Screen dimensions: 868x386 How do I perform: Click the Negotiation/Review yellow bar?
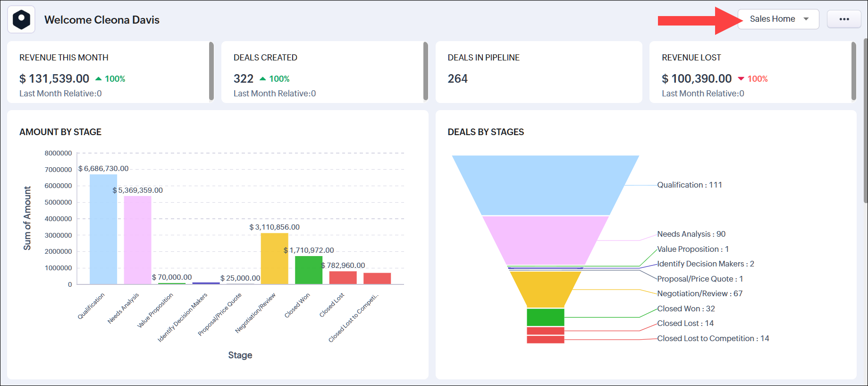274,258
